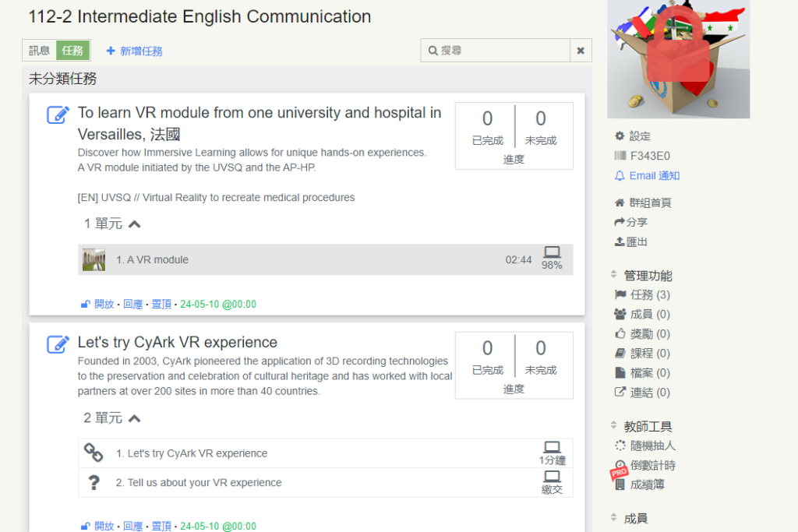Collapse the 教師工具 sidebar section
The image size is (798, 532).
[x=614, y=425]
